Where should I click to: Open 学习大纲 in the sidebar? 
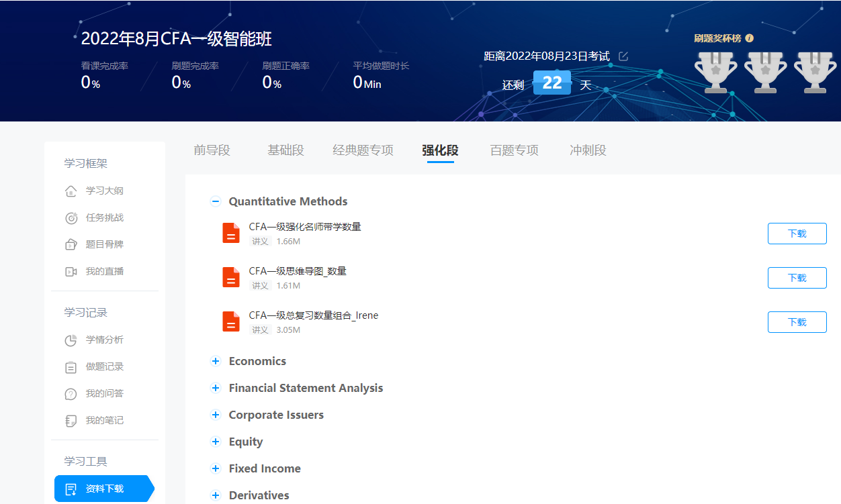pos(104,191)
